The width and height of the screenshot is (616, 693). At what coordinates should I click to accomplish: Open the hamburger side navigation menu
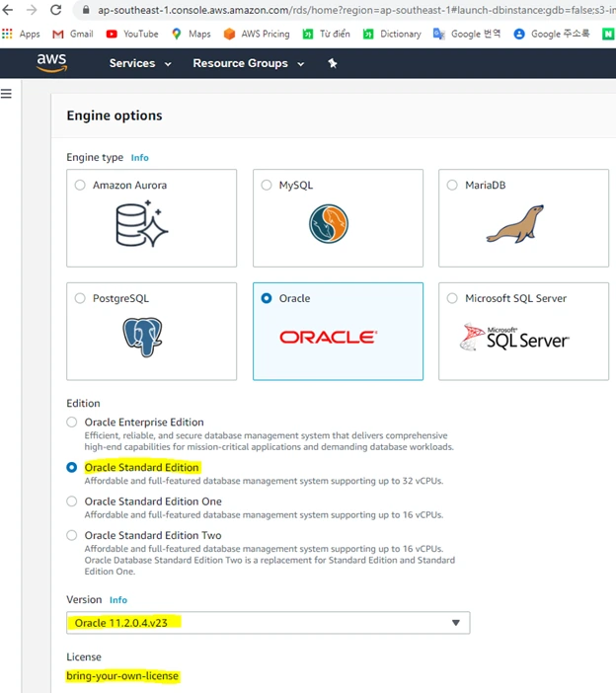(6, 93)
